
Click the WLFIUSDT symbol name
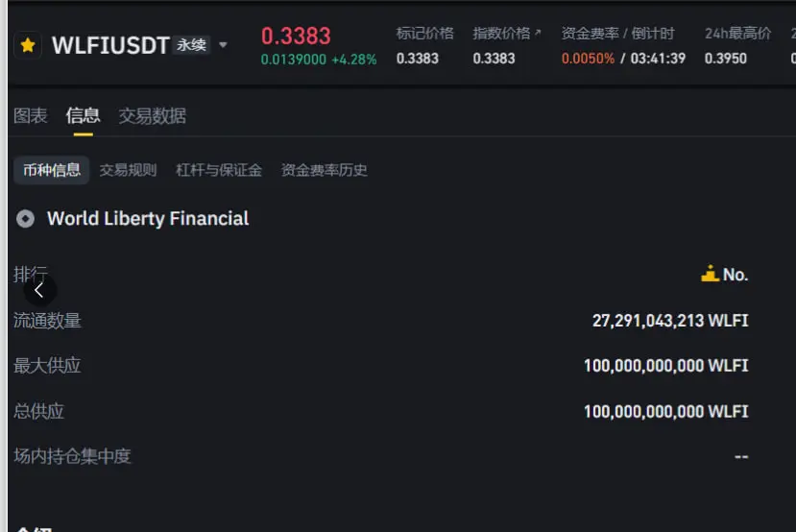[110, 45]
